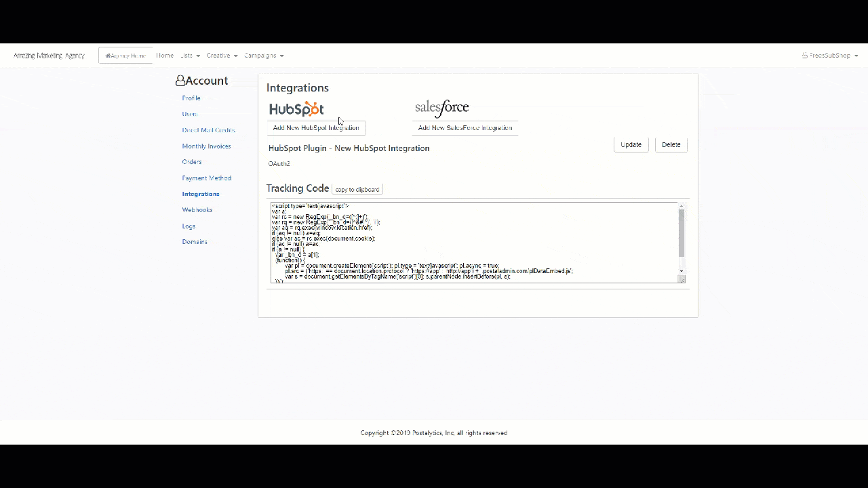The height and width of the screenshot is (488, 868).
Task: Click copy to clipboard button
Action: pos(357,190)
